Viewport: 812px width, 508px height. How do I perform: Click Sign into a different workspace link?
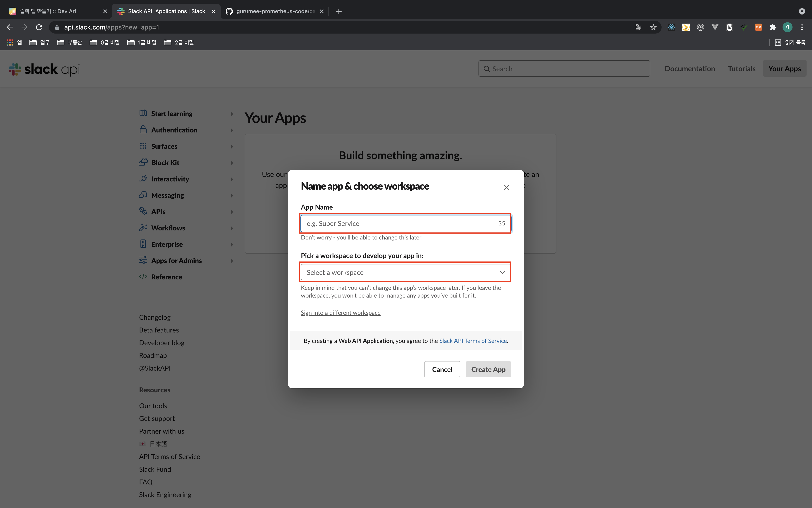[x=341, y=313]
